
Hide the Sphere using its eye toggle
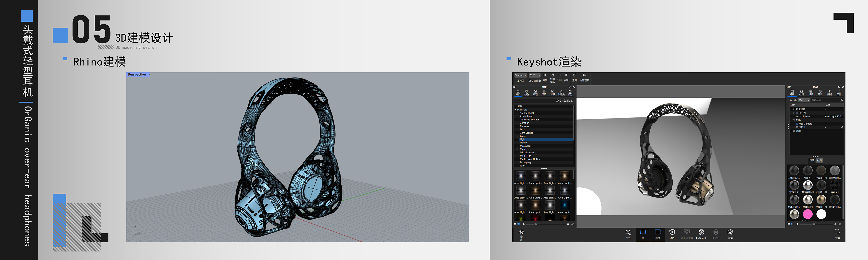click(797, 116)
